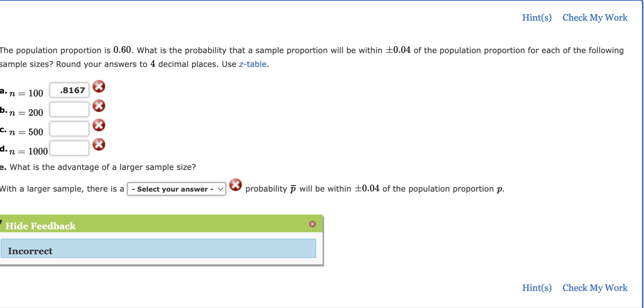Select the Incorrect feedback message area

point(158,249)
